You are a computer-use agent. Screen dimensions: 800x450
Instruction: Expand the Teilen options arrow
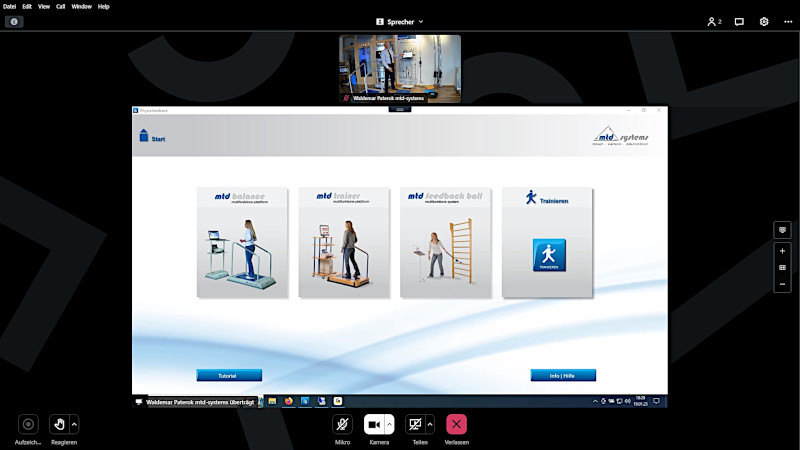(430, 424)
